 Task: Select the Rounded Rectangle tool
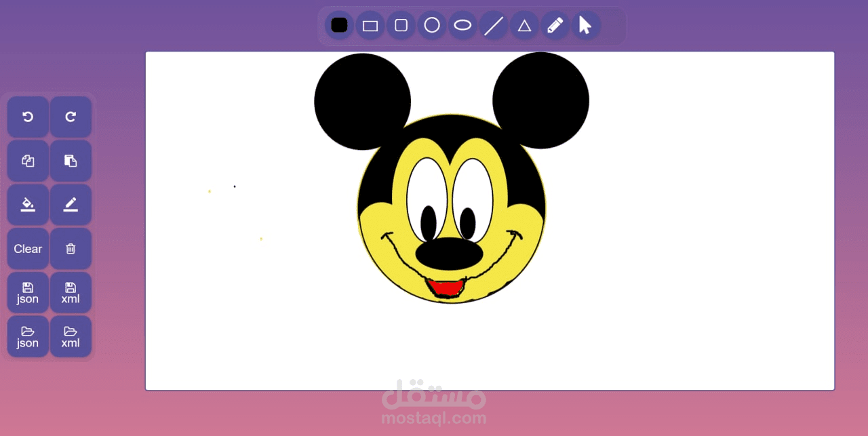coord(401,25)
